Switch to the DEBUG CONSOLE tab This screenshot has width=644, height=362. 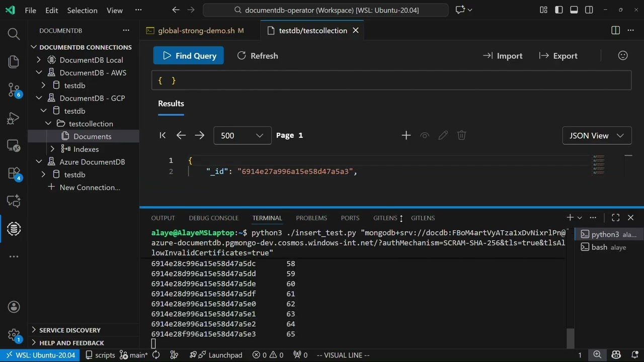coord(214,218)
